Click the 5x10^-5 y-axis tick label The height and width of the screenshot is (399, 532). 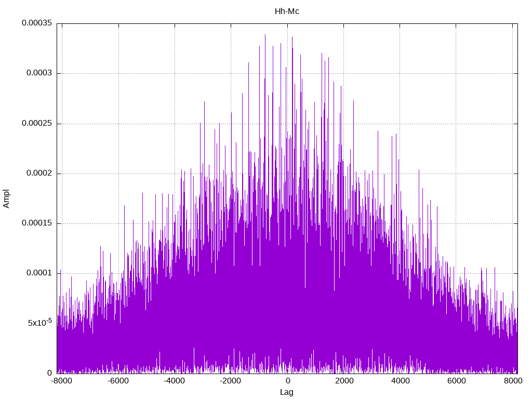pyautogui.click(x=39, y=323)
